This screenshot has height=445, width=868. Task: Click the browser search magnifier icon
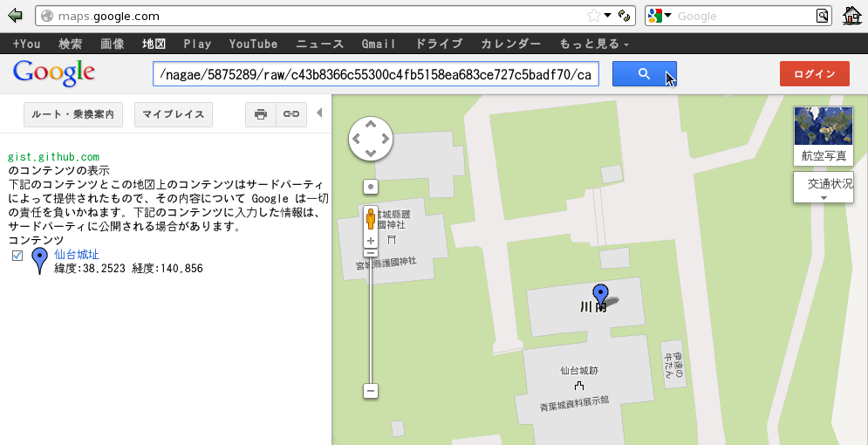tap(823, 16)
